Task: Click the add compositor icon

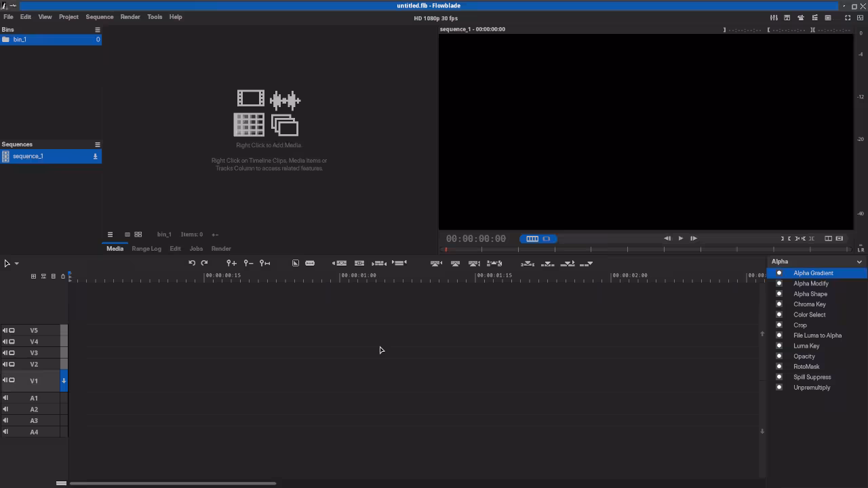Action: coord(296,263)
